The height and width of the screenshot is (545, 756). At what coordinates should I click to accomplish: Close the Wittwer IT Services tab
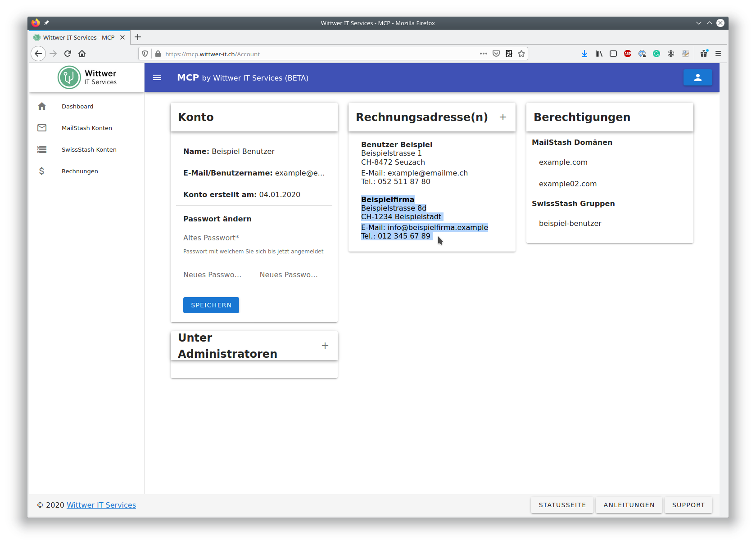[122, 37]
